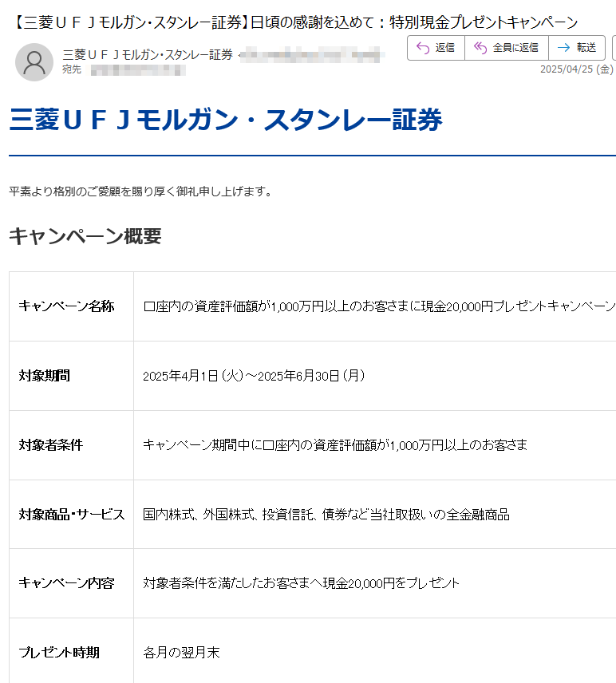Screen dimensions: 616x683
Task: Click the email subject line
Action: coord(295,22)
